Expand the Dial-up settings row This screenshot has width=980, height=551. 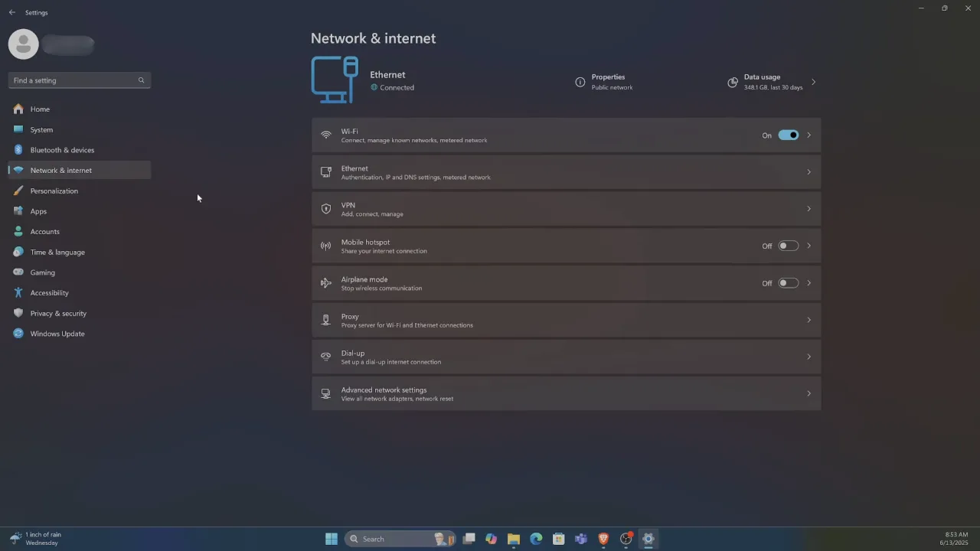coord(808,356)
